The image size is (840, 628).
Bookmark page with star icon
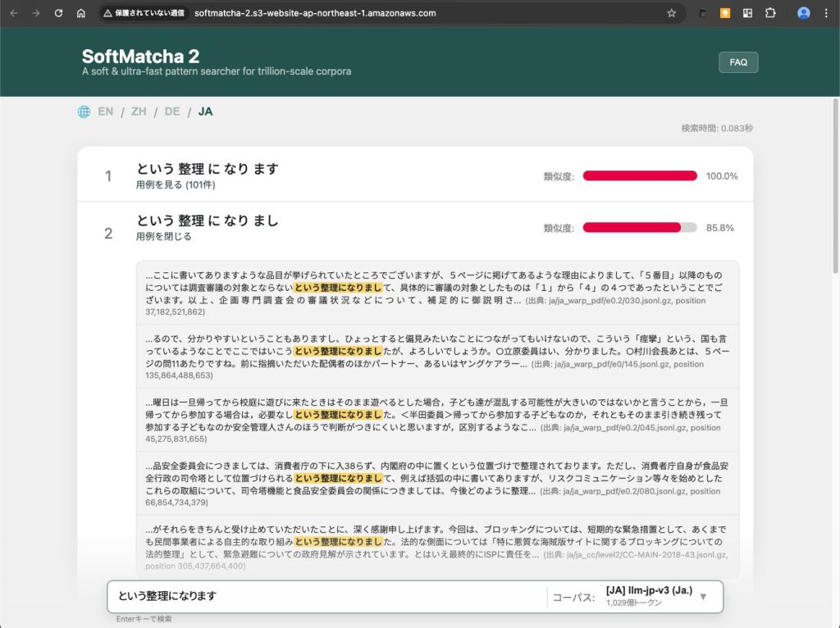(671, 13)
